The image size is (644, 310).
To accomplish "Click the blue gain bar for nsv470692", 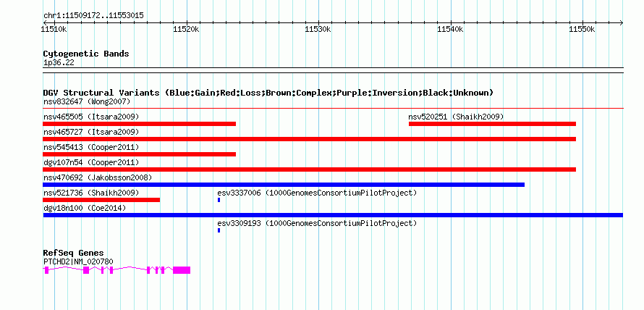I will (284, 185).
